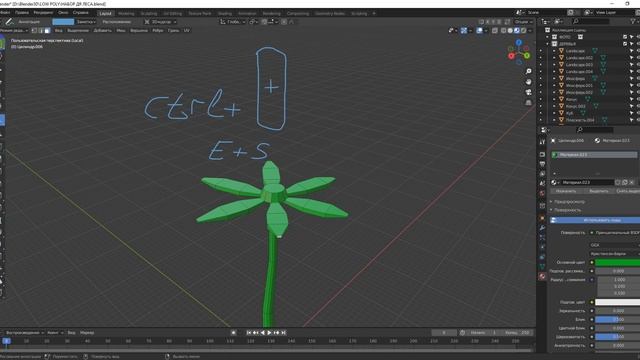The image size is (640, 360).
Task: Open the Правка menu
Action: pyautogui.click(x=22, y=13)
